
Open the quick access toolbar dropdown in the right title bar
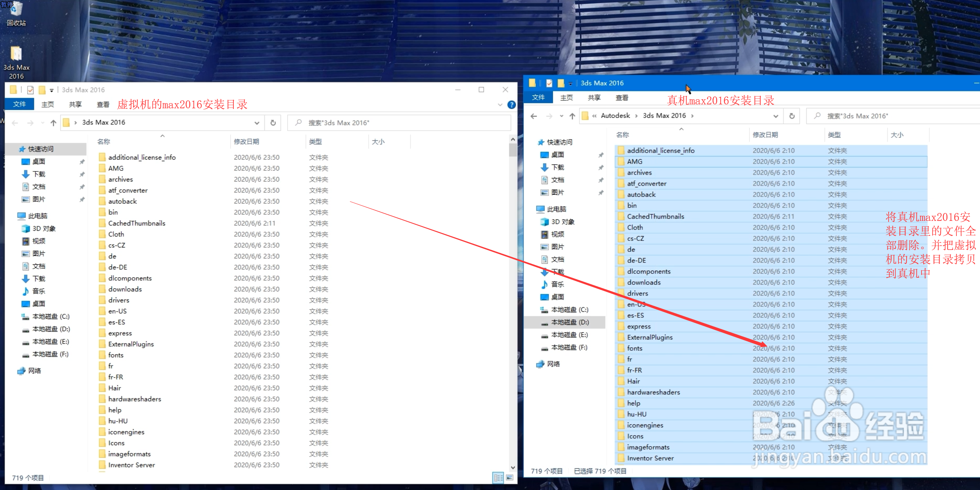[x=570, y=84]
